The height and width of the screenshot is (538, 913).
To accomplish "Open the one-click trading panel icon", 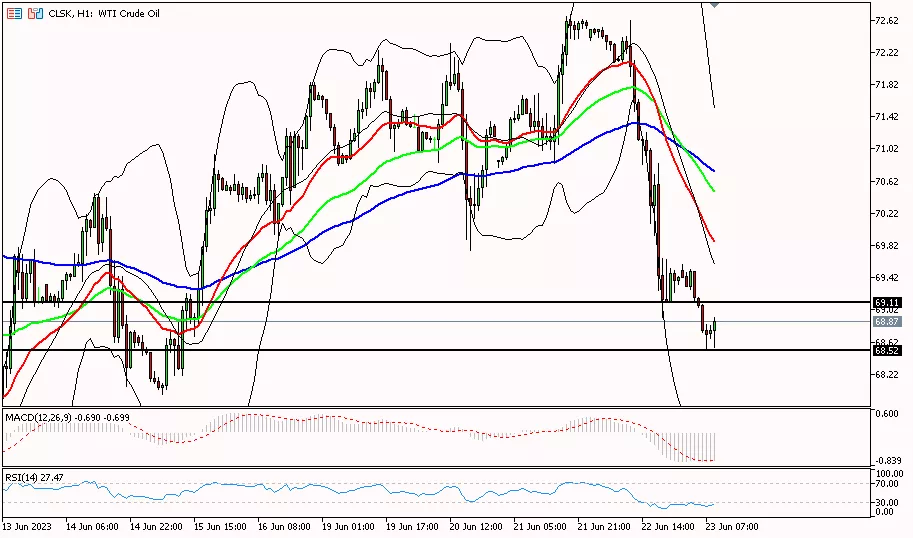I will (15, 13).
